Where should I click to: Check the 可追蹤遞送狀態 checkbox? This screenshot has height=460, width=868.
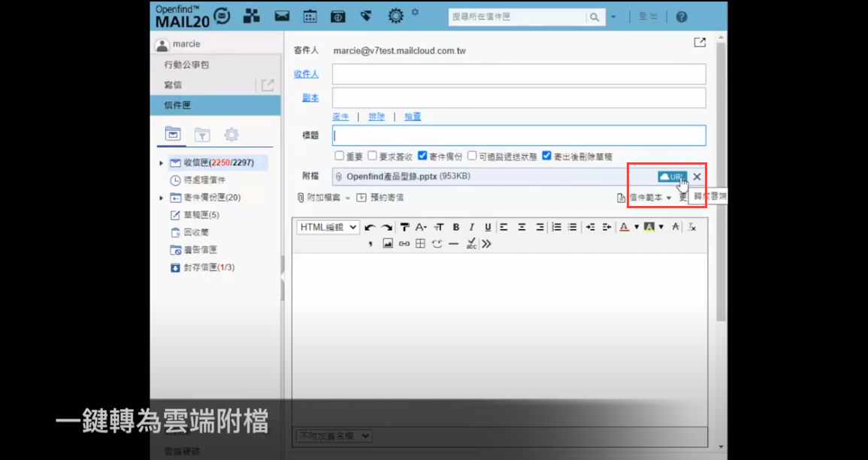pyautogui.click(x=472, y=156)
